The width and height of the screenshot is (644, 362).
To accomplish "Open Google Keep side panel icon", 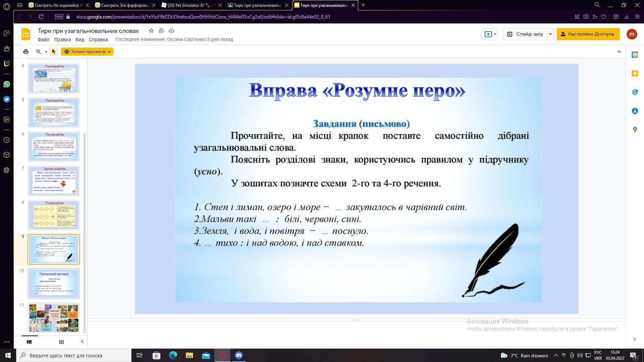I will coord(635,73).
